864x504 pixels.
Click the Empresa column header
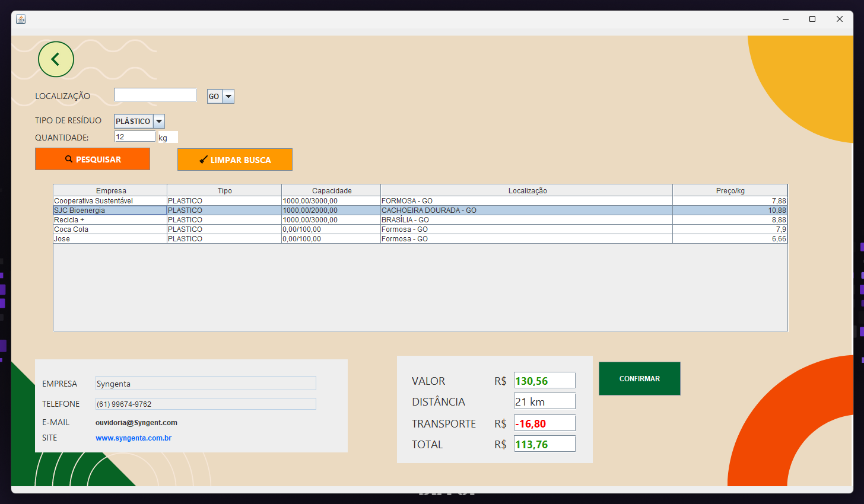(x=110, y=190)
